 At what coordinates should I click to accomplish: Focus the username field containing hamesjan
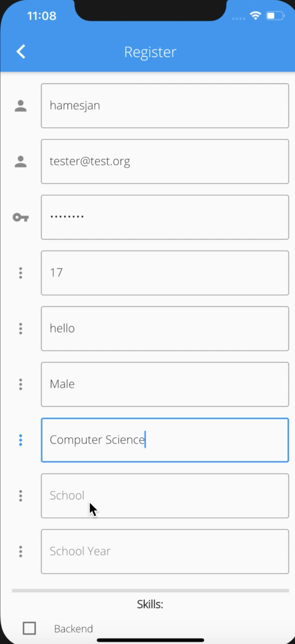pos(165,106)
